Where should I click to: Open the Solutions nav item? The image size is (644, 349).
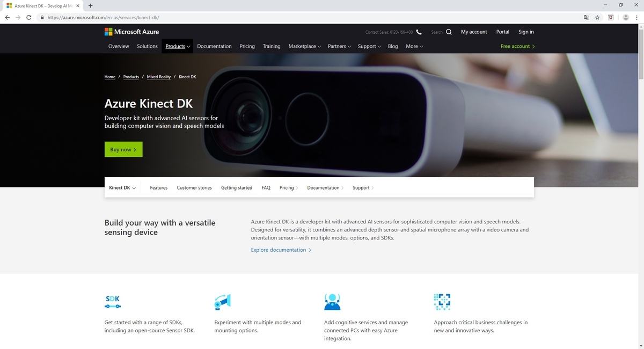[147, 46]
